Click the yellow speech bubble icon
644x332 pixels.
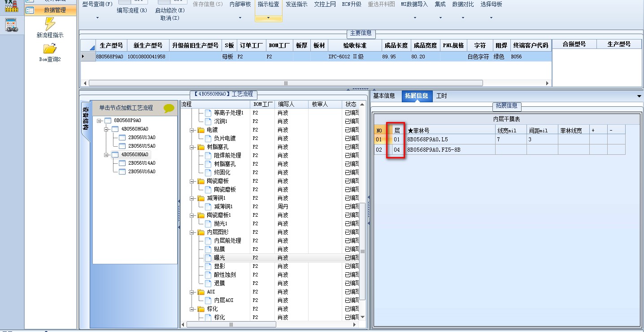coord(169,108)
